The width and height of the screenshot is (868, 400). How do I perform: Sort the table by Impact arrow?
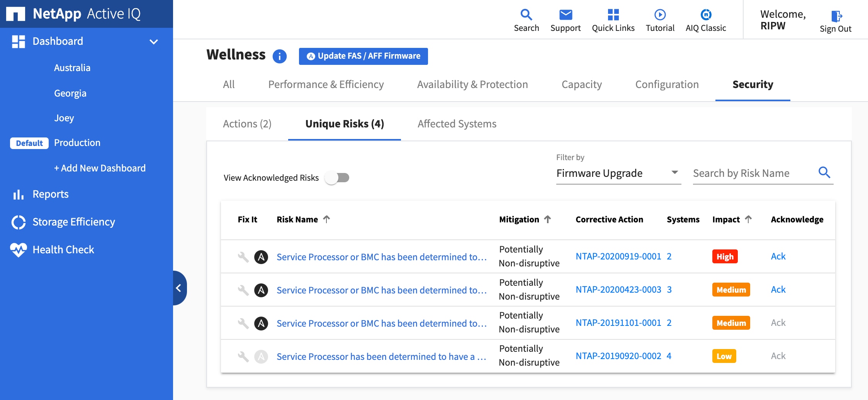748,219
